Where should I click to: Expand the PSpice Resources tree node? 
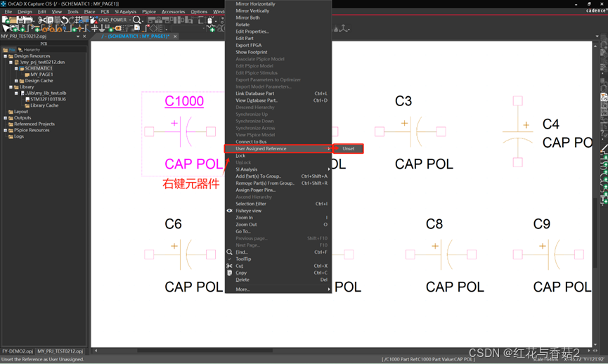(6, 130)
